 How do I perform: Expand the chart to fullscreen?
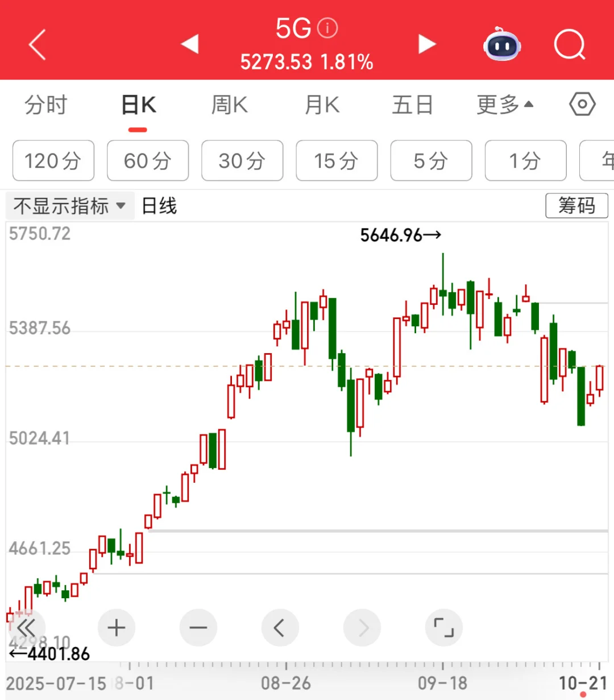tap(443, 628)
